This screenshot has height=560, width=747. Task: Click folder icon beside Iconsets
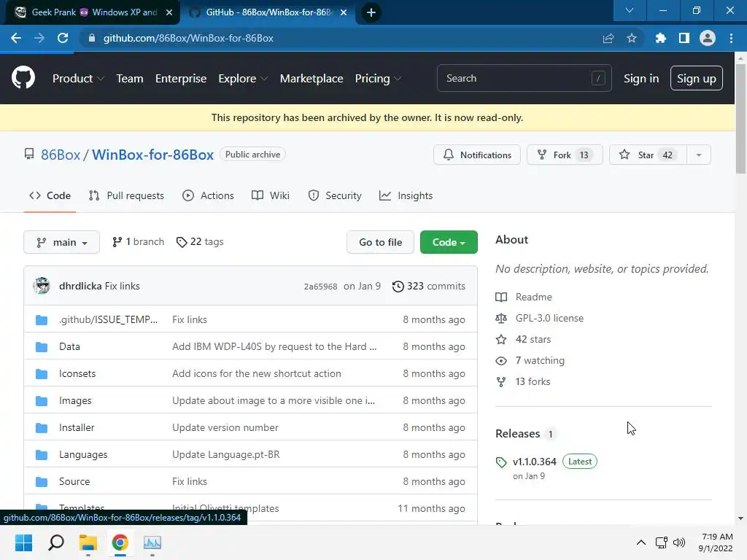point(42,374)
